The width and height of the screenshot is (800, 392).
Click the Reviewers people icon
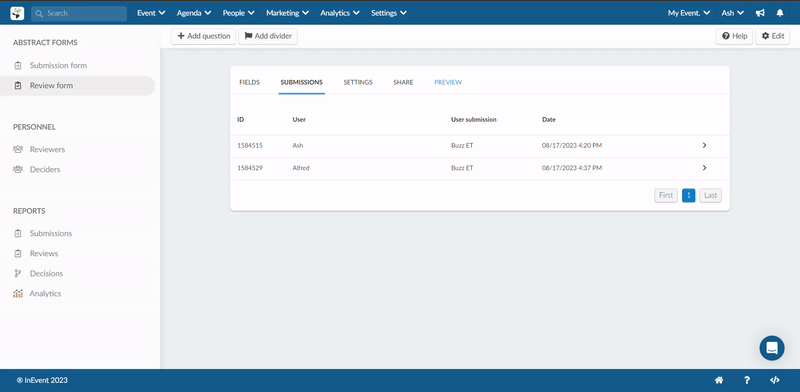[18, 150]
